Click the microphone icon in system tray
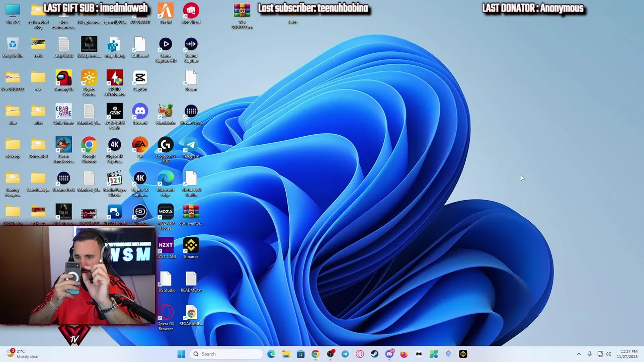The image size is (644, 362). (x=590, y=354)
